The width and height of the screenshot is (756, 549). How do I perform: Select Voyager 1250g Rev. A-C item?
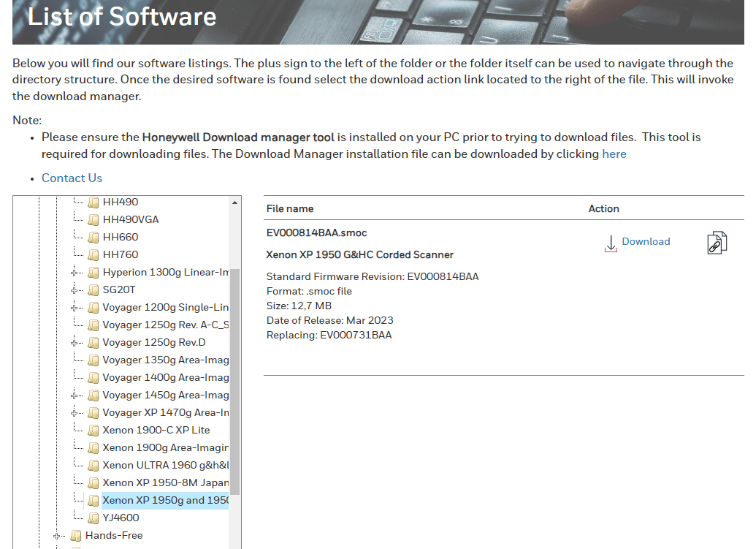[165, 325]
